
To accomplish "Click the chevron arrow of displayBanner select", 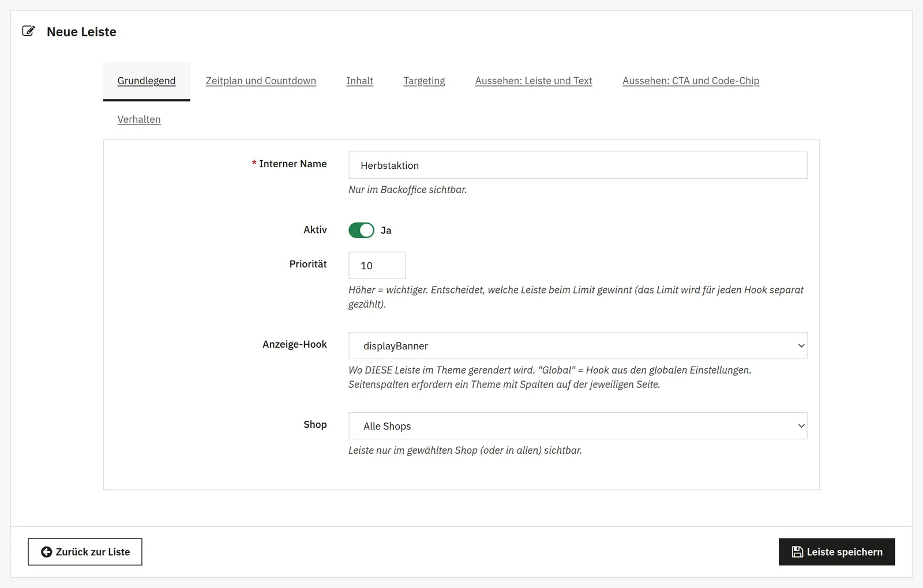I will (x=801, y=346).
